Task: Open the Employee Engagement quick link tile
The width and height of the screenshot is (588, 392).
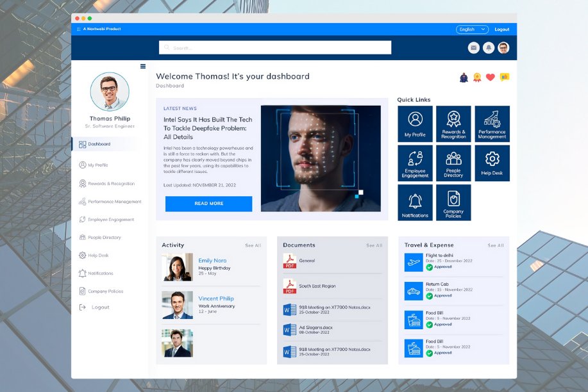Action: [415, 163]
